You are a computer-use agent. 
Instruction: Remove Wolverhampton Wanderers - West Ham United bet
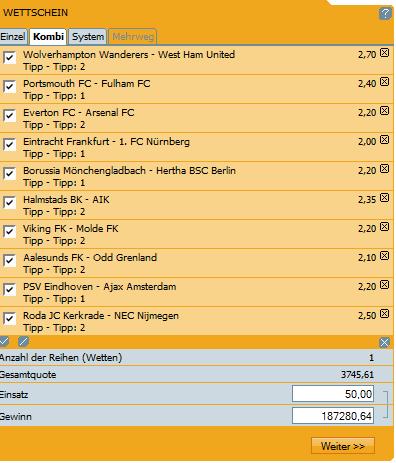click(x=385, y=53)
